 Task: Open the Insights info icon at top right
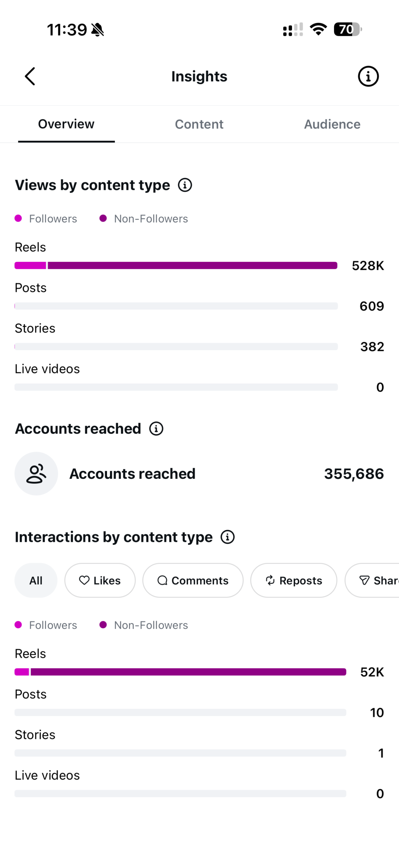click(x=368, y=76)
